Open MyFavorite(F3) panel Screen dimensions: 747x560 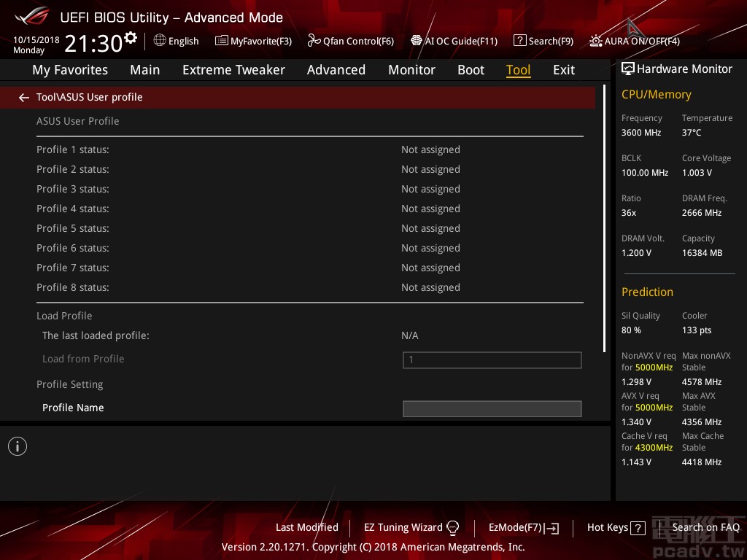pyautogui.click(x=253, y=41)
